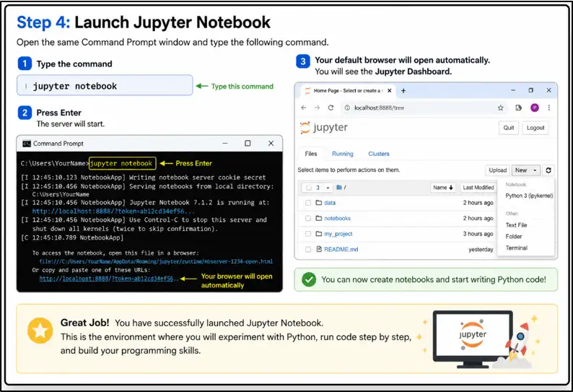Check the box for my_project folder
Image resolution: width=573 pixels, height=392 pixels.
pos(308,234)
